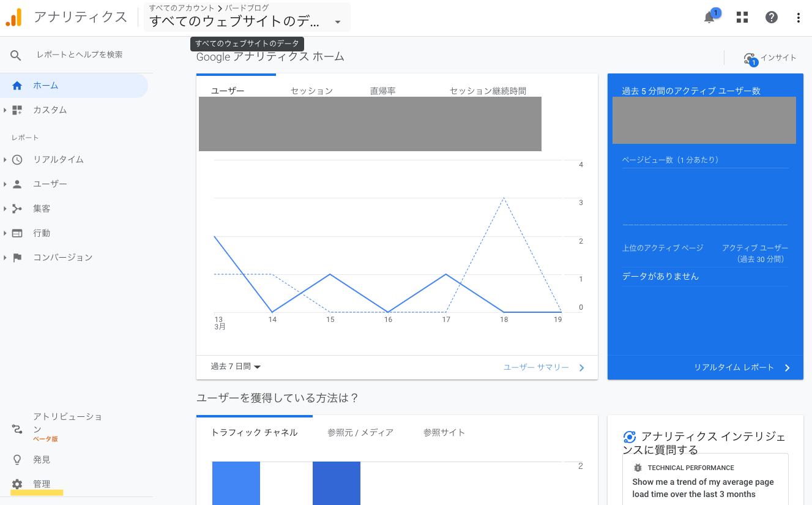Select the 直帰率 metric tab
Image resolution: width=812 pixels, height=505 pixels.
point(383,91)
